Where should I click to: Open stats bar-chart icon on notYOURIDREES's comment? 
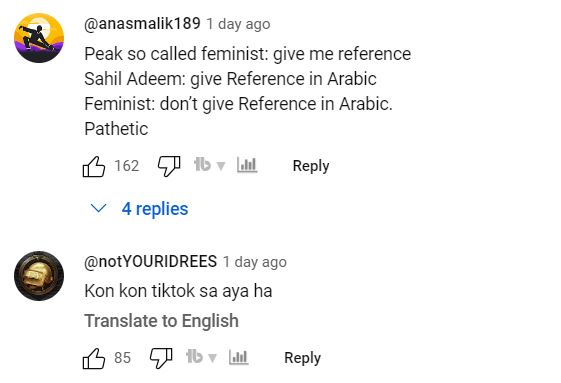coord(239,357)
